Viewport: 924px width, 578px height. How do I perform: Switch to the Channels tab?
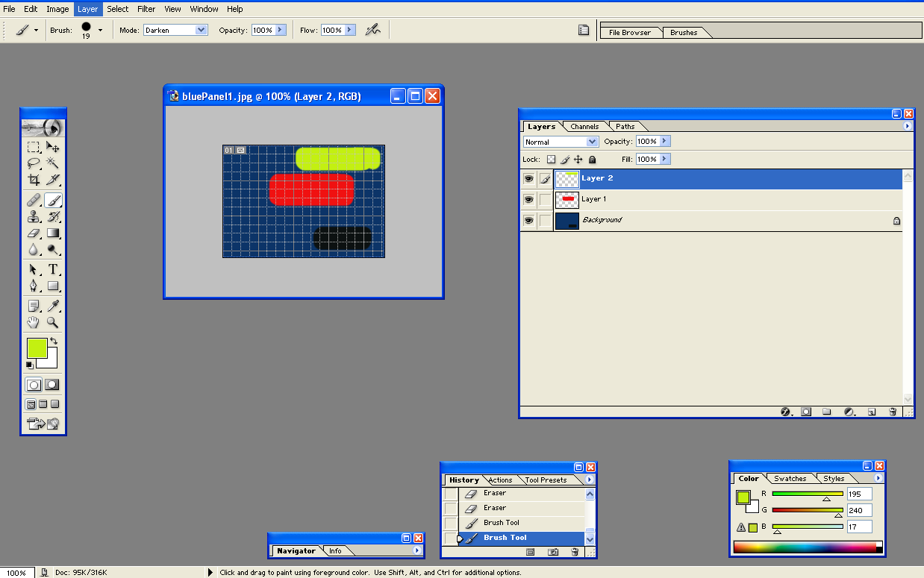(x=584, y=126)
